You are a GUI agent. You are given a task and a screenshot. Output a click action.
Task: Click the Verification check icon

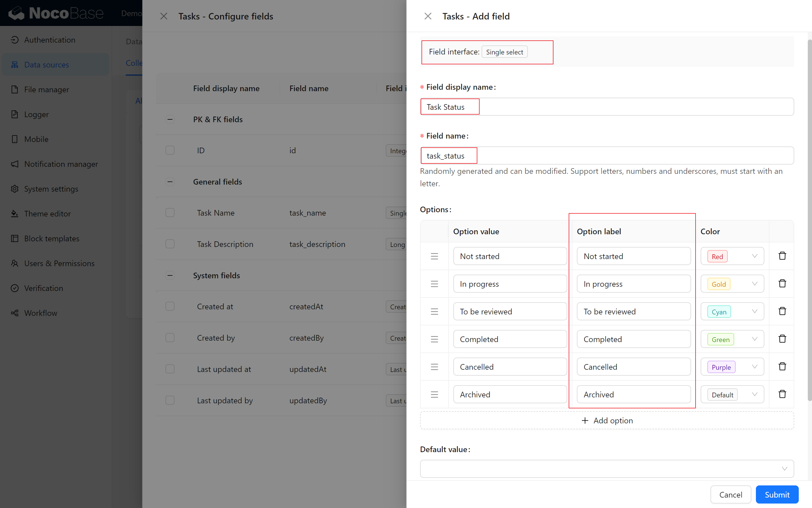pos(14,288)
